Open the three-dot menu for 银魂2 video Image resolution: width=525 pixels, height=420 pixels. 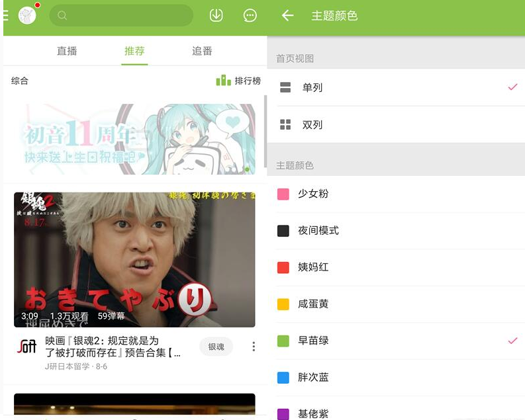tap(254, 347)
